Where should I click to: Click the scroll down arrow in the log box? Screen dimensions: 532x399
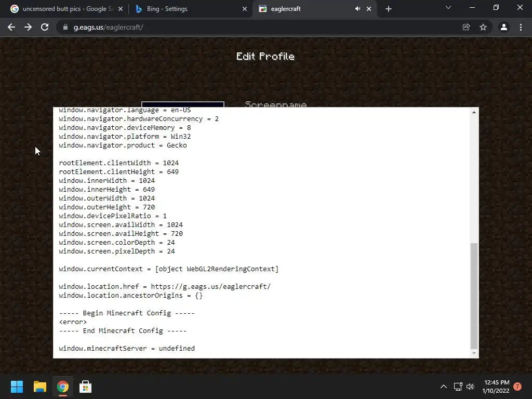(x=474, y=353)
